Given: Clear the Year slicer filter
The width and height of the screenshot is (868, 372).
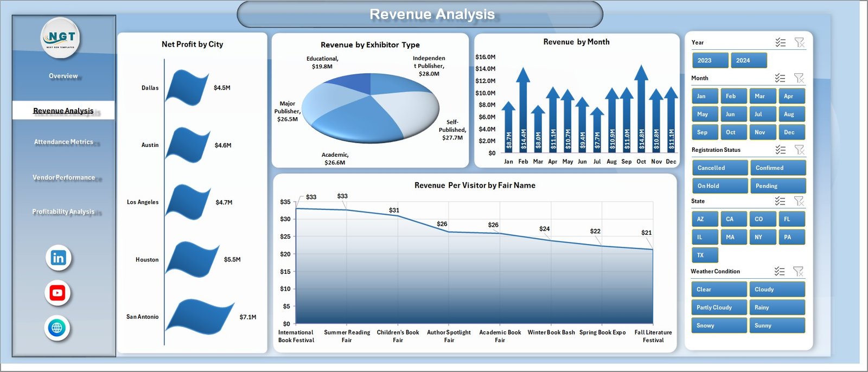Looking at the screenshot, I should coord(799,42).
